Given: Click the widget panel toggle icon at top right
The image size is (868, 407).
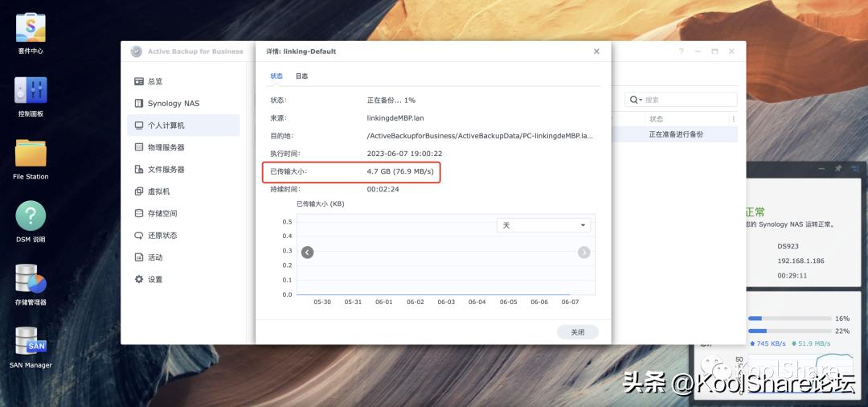Looking at the screenshot, I should (856, 168).
